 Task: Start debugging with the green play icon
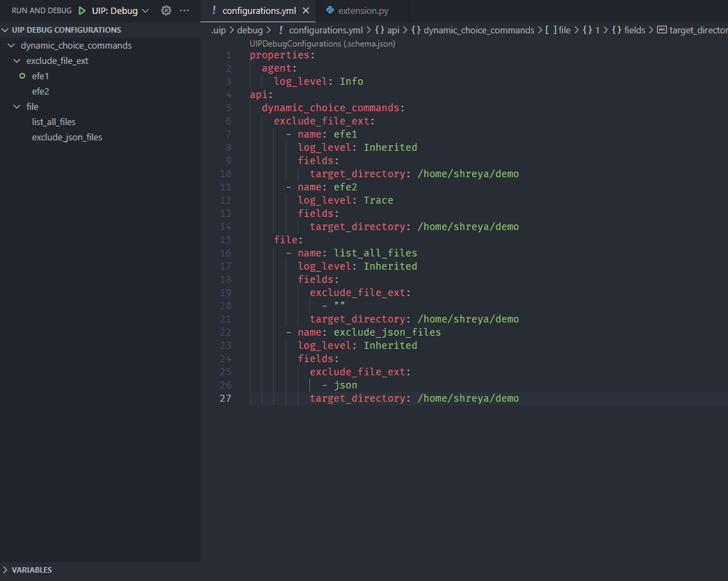point(82,10)
